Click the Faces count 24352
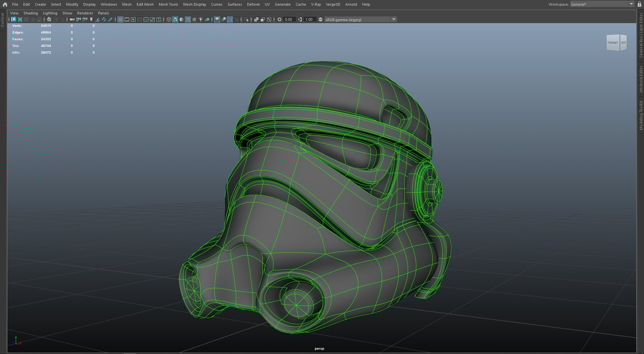This screenshot has height=354, width=644. click(x=46, y=39)
